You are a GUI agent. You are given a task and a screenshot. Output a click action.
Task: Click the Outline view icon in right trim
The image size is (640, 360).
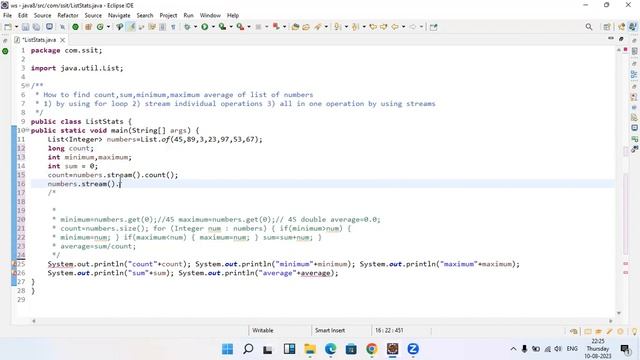click(x=634, y=74)
